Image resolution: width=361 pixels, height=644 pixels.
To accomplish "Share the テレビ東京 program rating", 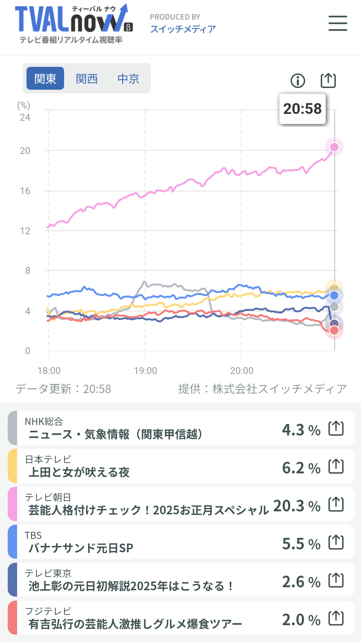I will coord(336,580).
